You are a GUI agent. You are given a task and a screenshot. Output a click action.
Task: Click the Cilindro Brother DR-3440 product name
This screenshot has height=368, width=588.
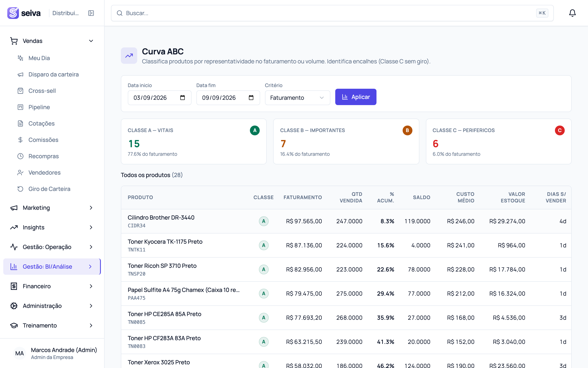[161, 217]
